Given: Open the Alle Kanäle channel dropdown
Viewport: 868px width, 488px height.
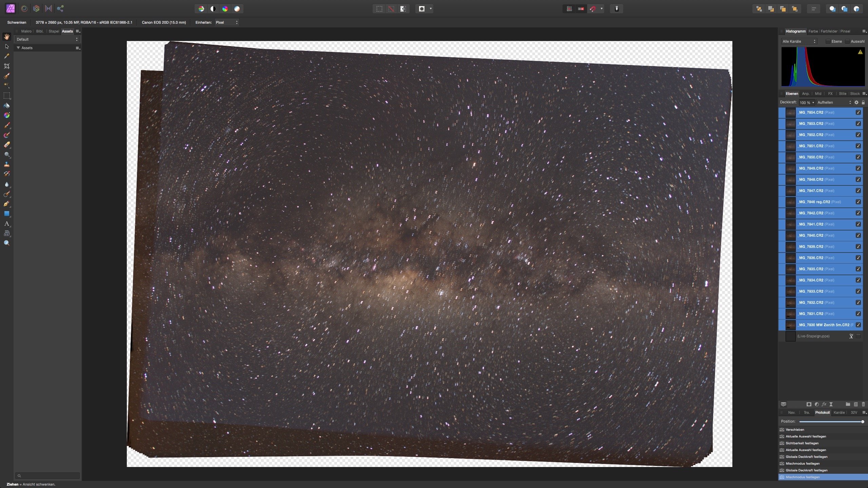Looking at the screenshot, I should point(799,41).
